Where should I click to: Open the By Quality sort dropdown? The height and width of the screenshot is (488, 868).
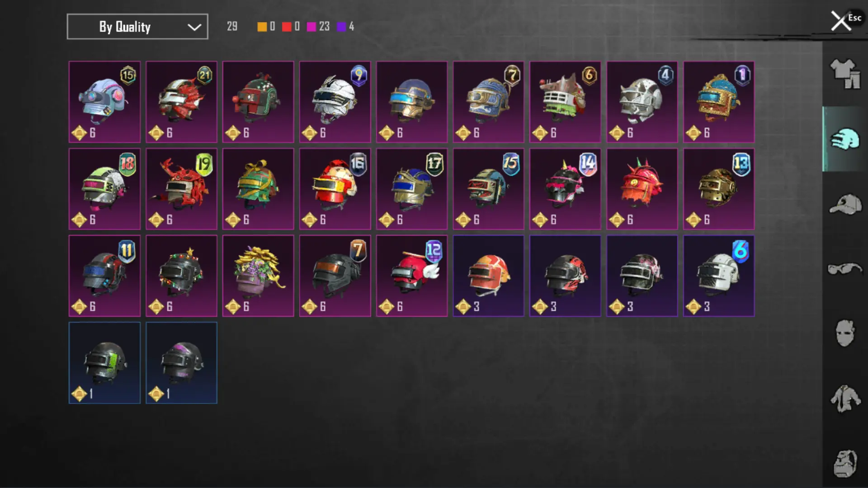click(x=137, y=27)
